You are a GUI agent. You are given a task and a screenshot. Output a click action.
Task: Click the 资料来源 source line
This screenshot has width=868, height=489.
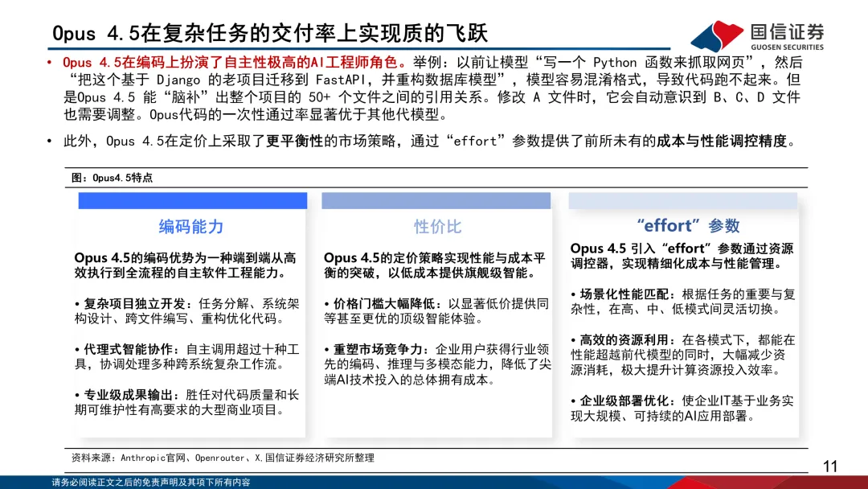pyautogui.click(x=223, y=458)
